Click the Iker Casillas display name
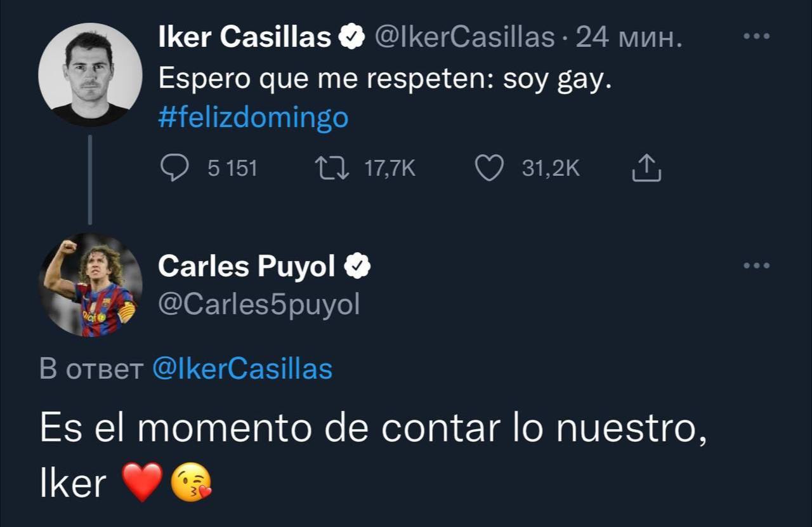 click(x=244, y=39)
